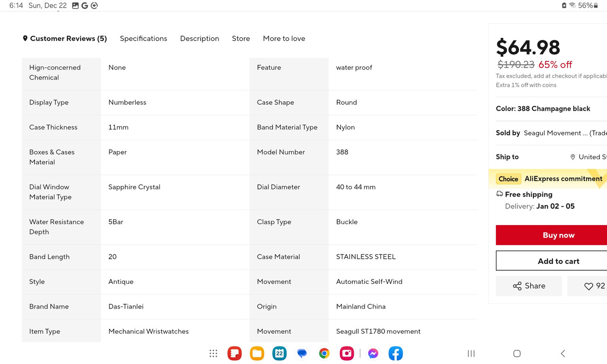This screenshot has height=364, width=607.
Task: Click the Sapphire Crystal value cell
Action: [x=134, y=187]
